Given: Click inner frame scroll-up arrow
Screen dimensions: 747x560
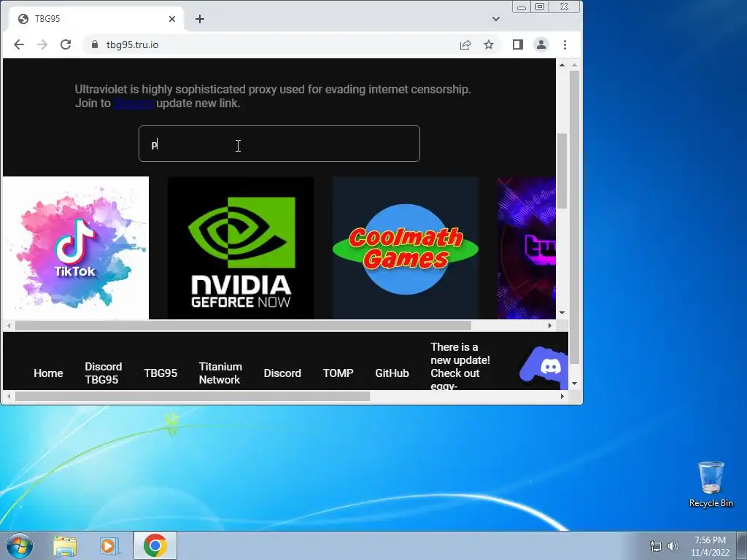Looking at the screenshot, I should click(x=562, y=65).
